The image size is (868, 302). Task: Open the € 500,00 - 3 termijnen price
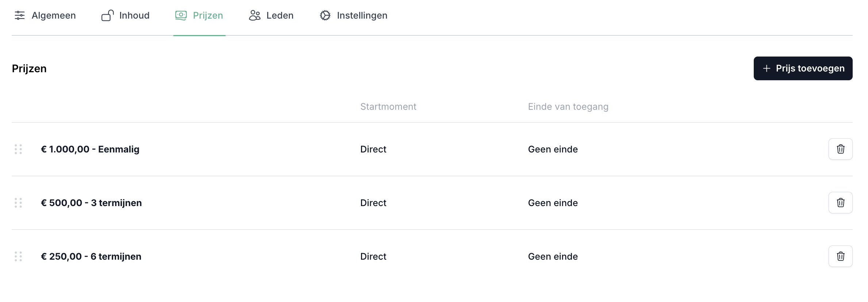tap(91, 203)
